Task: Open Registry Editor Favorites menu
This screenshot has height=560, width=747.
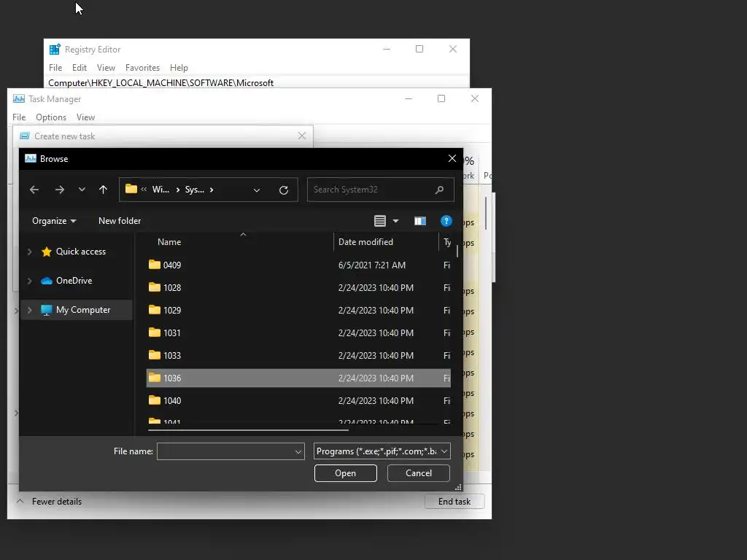Action: [142, 68]
